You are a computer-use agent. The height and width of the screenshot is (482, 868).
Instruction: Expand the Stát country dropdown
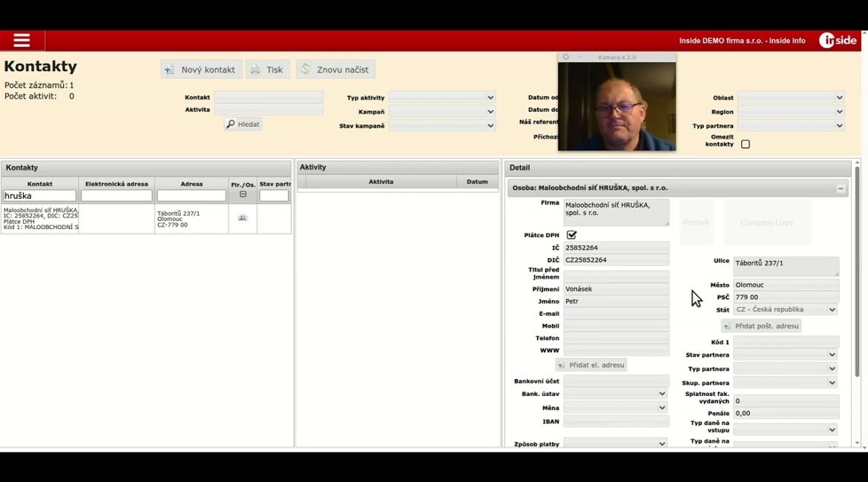[x=786, y=310]
